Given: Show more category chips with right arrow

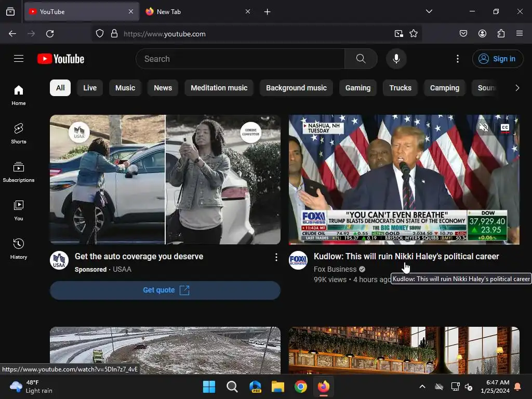Looking at the screenshot, I should (517, 88).
